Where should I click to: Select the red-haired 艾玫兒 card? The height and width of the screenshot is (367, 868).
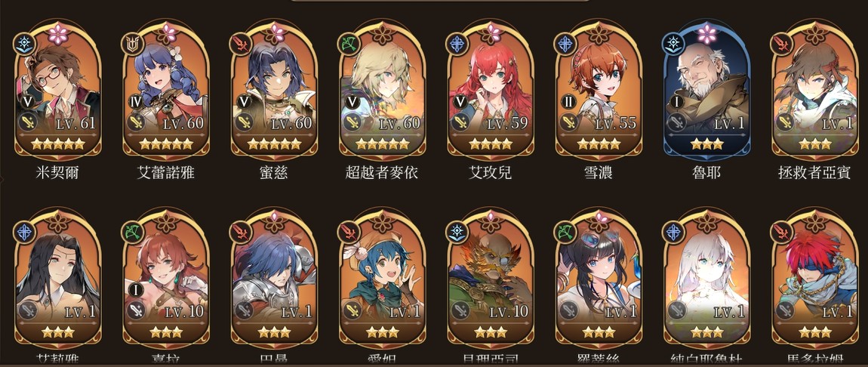(491, 91)
